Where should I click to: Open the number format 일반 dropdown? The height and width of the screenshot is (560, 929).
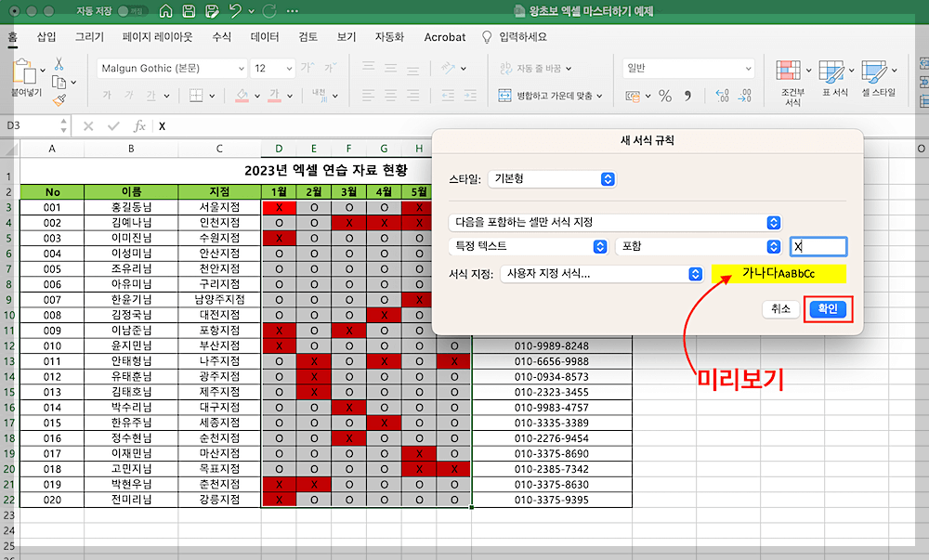687,68
